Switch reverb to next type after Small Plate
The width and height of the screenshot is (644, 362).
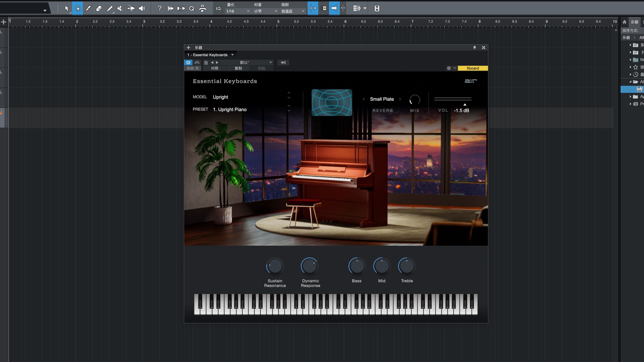tap(400, 99)
